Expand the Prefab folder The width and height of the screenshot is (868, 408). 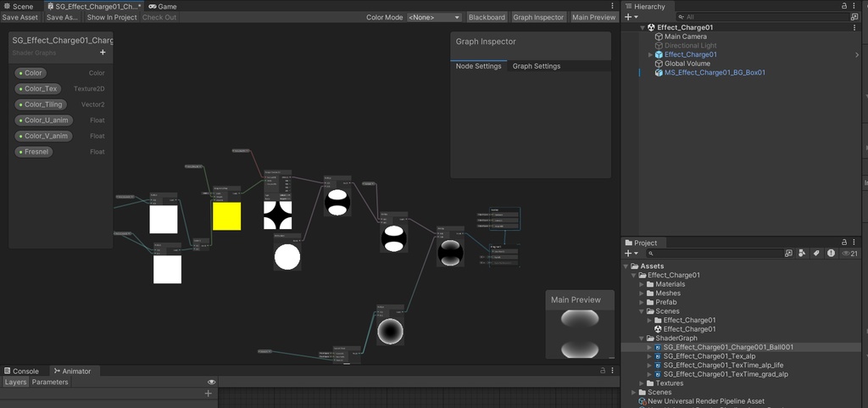point(642,302)
